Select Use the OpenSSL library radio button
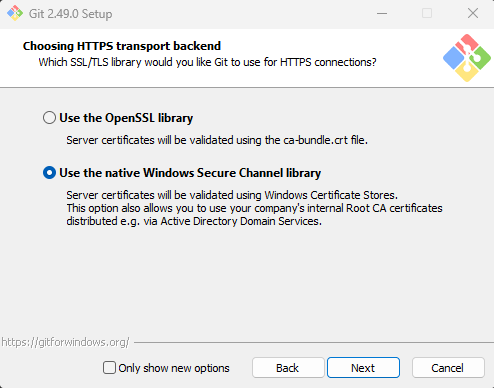 pos(49,118)
